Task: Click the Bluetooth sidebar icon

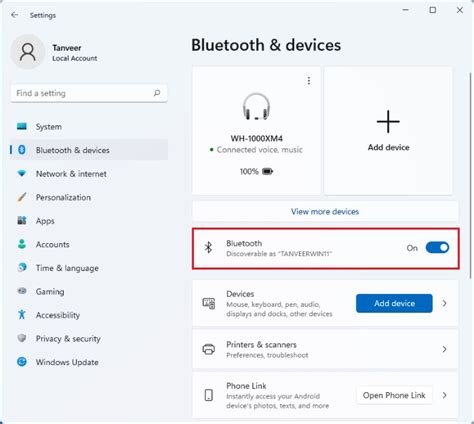Action: tap(22, 150)
